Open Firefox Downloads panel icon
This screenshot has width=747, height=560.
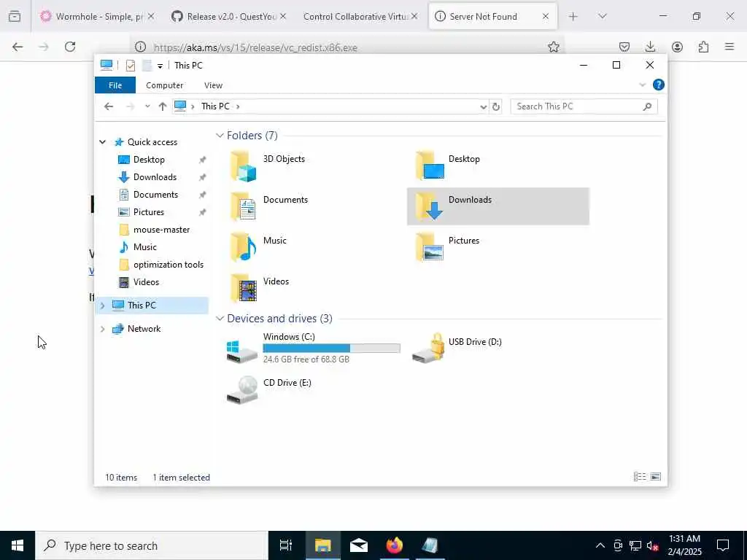(x=650, y=47)
